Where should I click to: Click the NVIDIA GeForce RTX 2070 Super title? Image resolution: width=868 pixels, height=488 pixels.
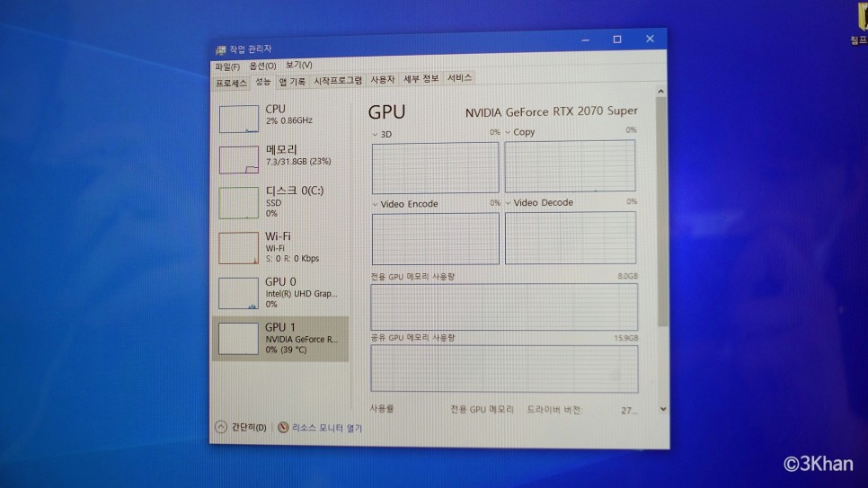[552, 112]
